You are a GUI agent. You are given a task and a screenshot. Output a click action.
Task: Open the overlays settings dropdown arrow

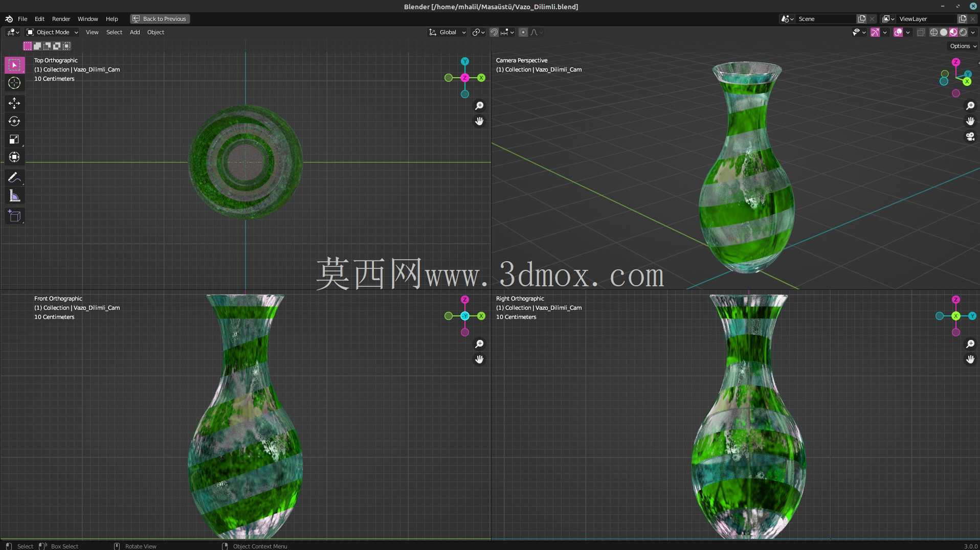(x=908, y=32)
